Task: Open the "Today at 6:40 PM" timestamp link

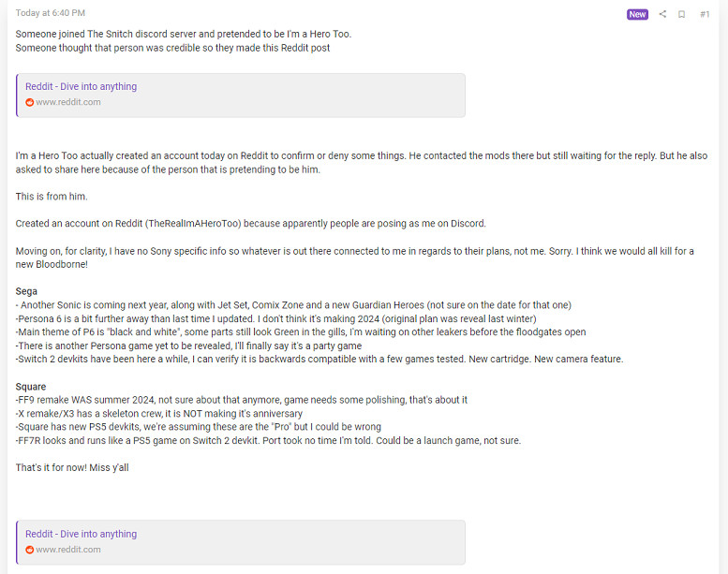Action: pos(51,13)
